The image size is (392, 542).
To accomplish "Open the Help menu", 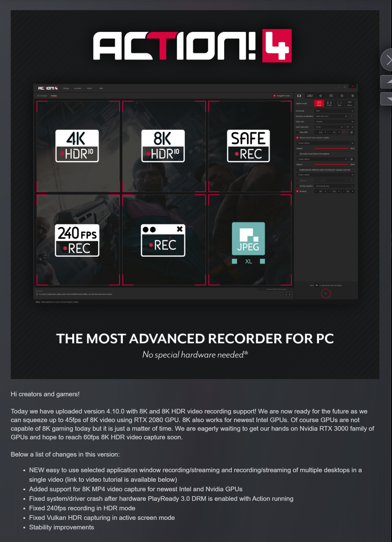I will 101,88.
